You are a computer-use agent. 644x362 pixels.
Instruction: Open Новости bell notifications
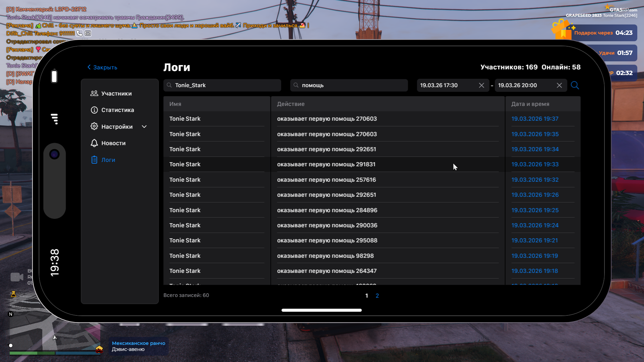113,143
